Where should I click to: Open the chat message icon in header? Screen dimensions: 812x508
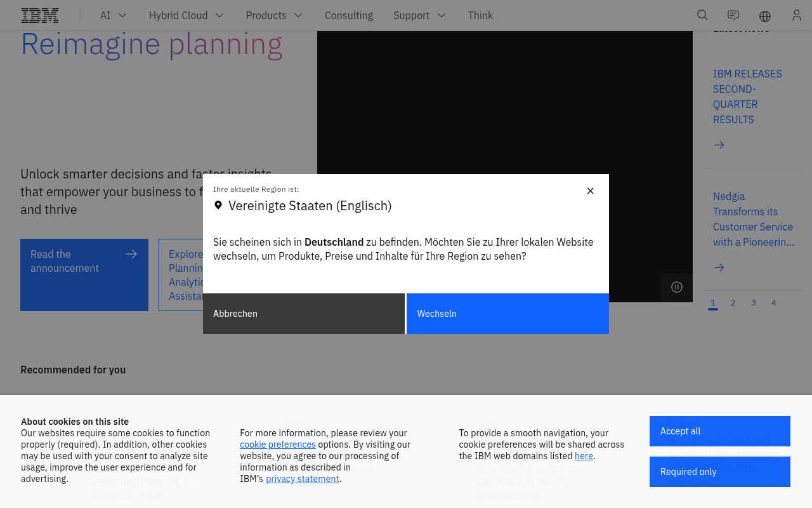[733, 15]
